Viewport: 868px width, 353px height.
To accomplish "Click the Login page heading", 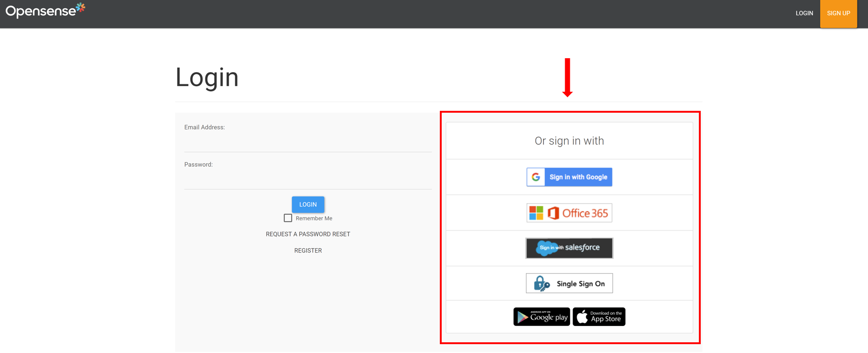I will coord(207,77).
